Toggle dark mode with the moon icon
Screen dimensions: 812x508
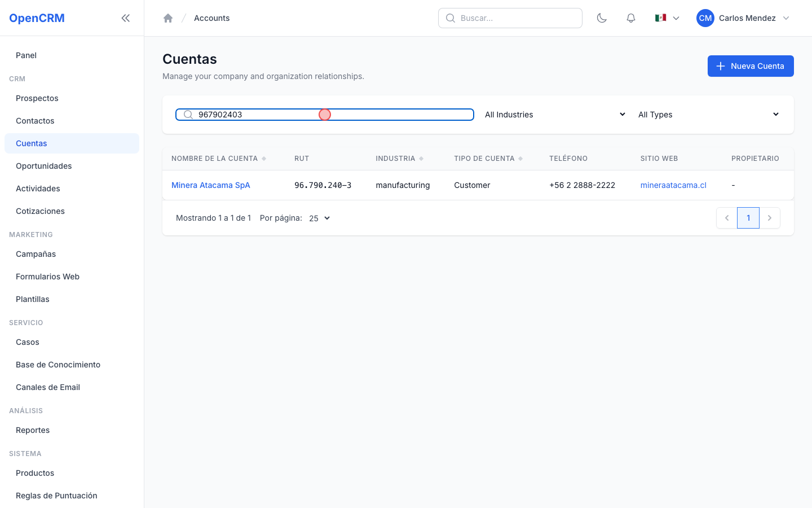coord(602,18)
